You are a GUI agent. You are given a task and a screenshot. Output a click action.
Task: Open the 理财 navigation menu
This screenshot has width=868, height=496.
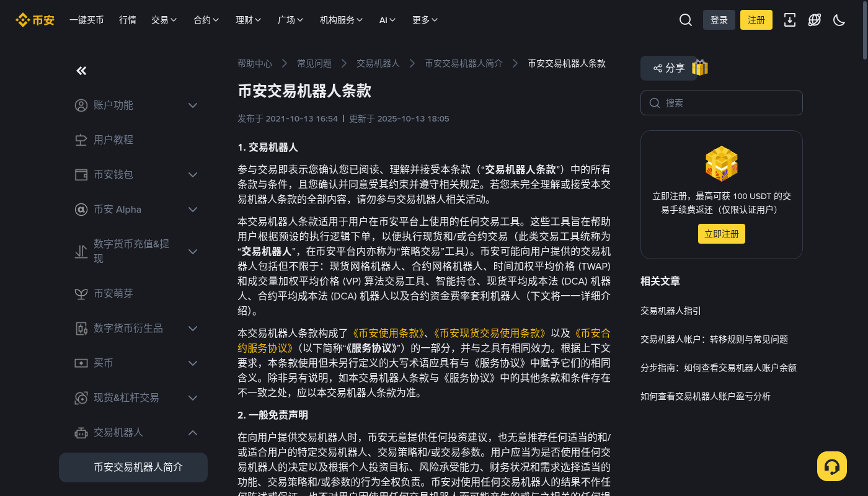point(249,20)
